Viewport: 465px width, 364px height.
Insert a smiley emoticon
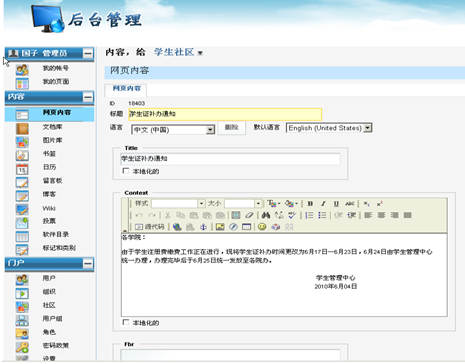263,227
